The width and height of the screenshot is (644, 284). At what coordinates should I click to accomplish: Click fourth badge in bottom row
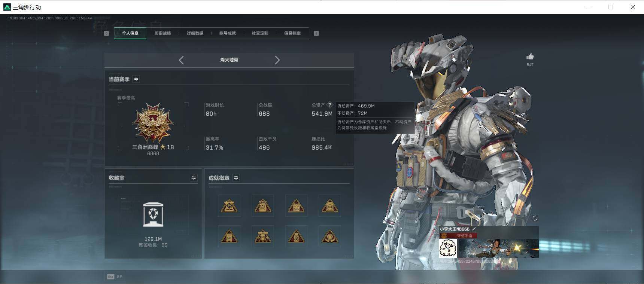point(330,236)
